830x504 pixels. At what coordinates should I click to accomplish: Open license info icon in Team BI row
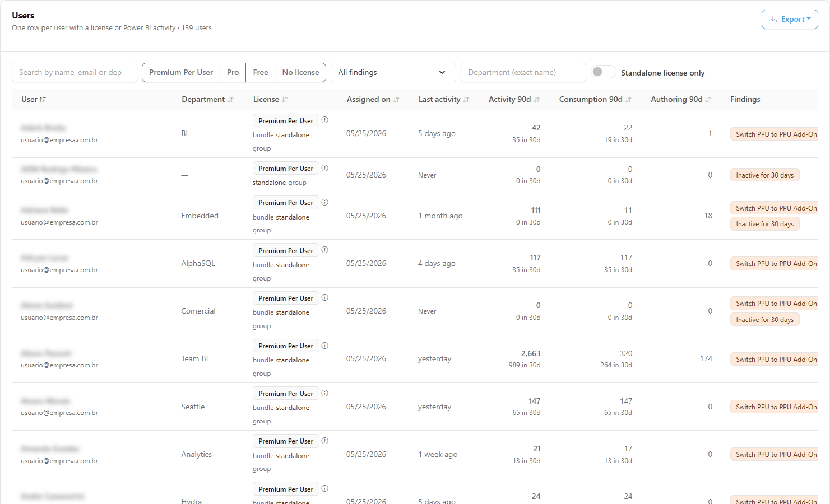[325, 346]
